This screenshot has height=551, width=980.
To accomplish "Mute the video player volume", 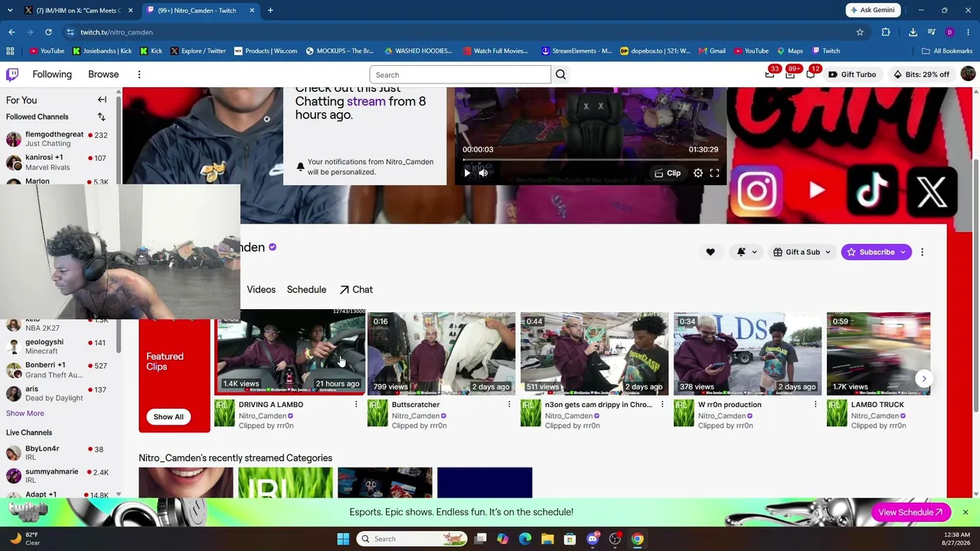I will [x=483, y=174].
